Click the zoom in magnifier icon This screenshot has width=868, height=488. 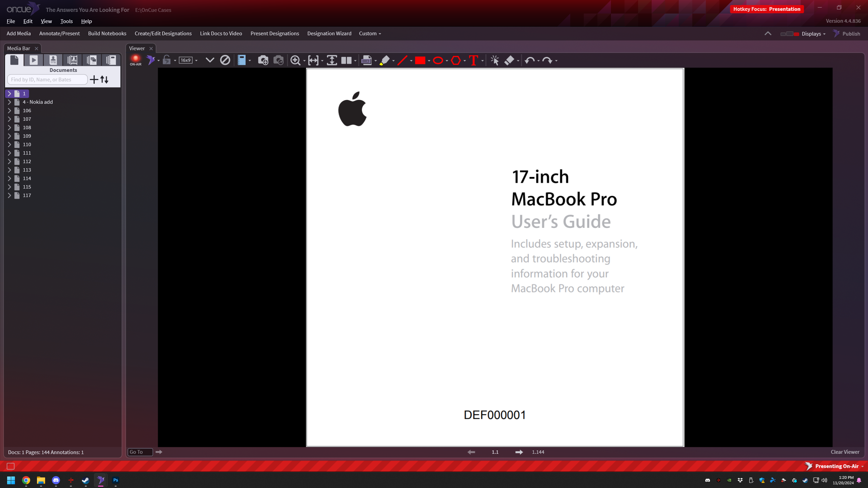click(295, 60)
